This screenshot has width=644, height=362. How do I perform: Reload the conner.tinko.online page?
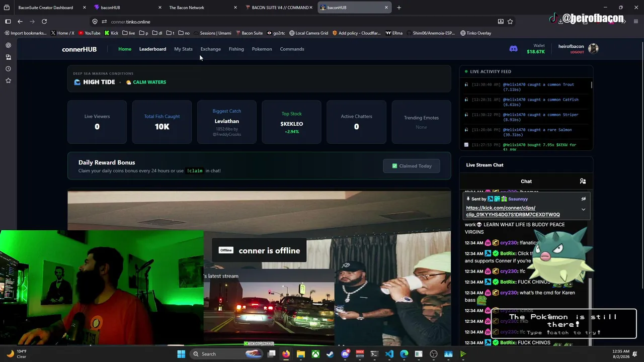point(44,22)
